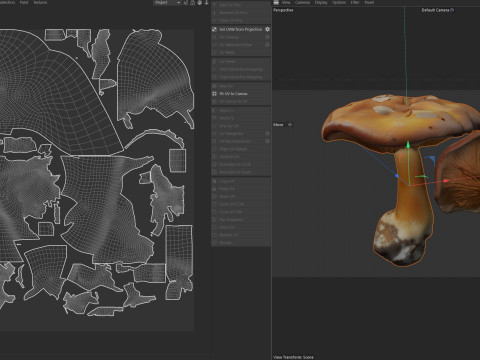Click the Default Camera label
The height and width of the screenshot is (360, 480).
[x=435, y=10]
